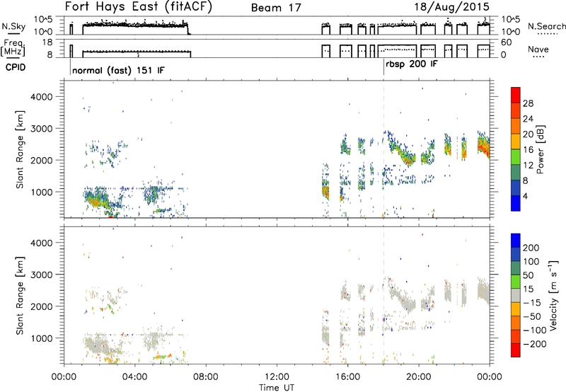Click the 'Time UT' axis title
The image size is (566, 392).
click(x=277, y=388)
